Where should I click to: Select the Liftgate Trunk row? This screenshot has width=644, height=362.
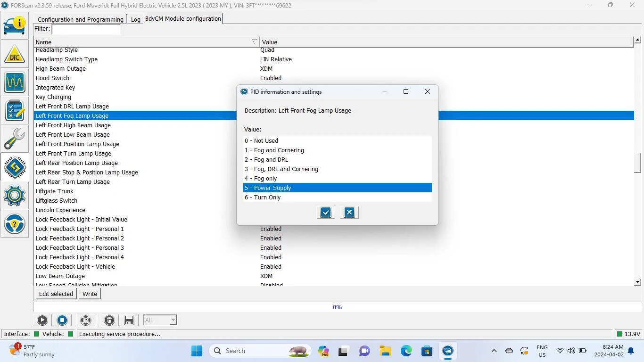[334, 191]
